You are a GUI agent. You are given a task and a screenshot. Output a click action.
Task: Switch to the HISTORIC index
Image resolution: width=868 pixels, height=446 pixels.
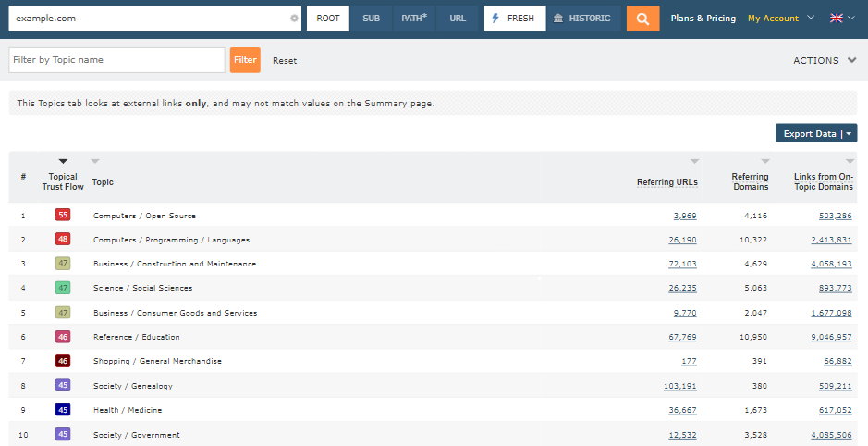tap(581, 18)
